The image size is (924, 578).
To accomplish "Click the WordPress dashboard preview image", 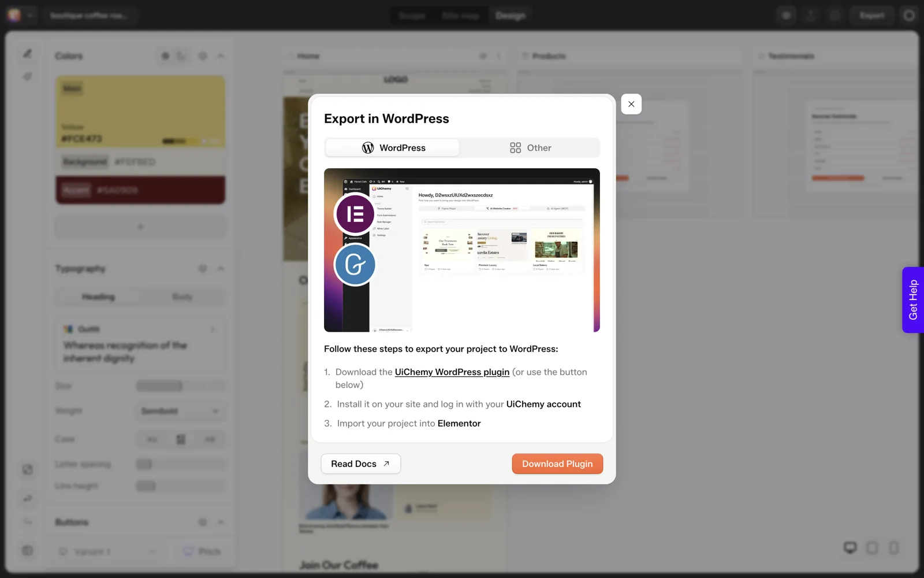I will (x=462, y=250).
